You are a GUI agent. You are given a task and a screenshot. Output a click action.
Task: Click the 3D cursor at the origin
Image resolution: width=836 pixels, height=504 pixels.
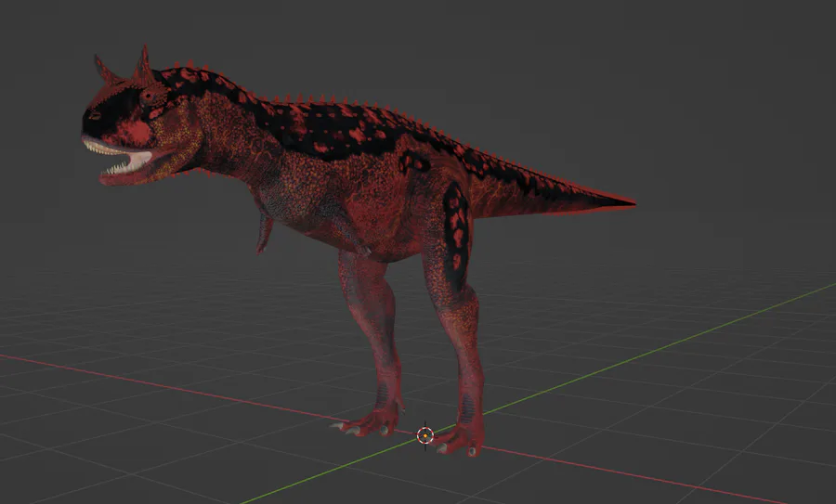point(425,436)
